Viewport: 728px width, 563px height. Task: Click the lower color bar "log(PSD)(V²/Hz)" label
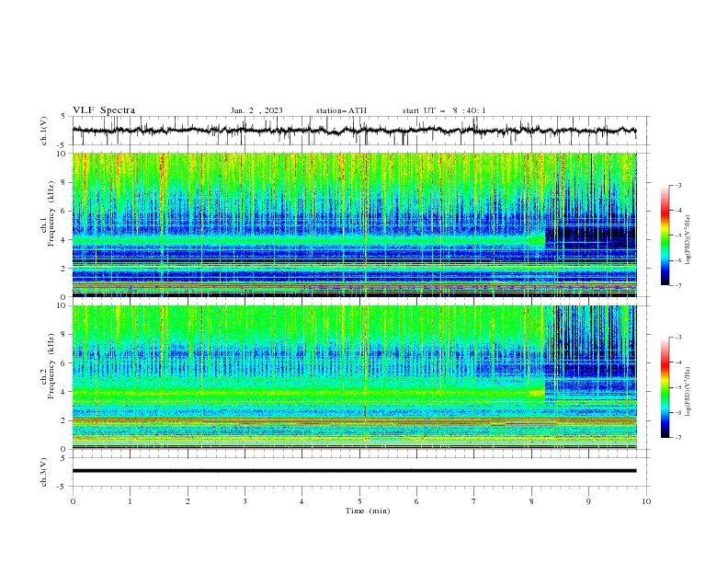point(688,391)
